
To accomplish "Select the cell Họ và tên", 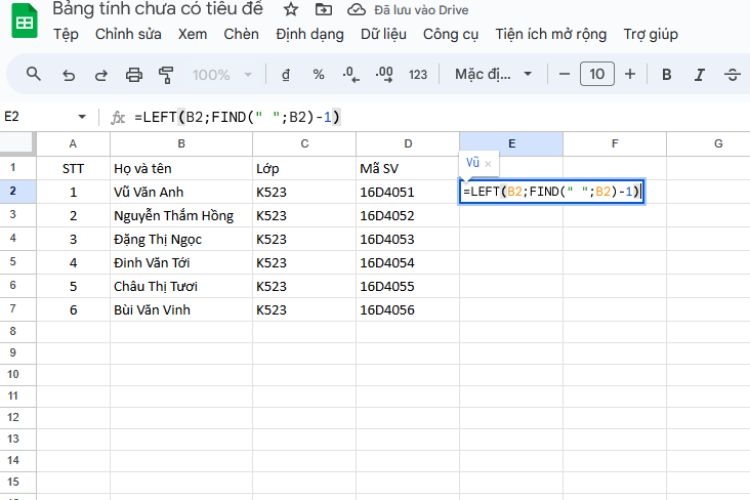I will pyautogui.click(x=181, y=168).
